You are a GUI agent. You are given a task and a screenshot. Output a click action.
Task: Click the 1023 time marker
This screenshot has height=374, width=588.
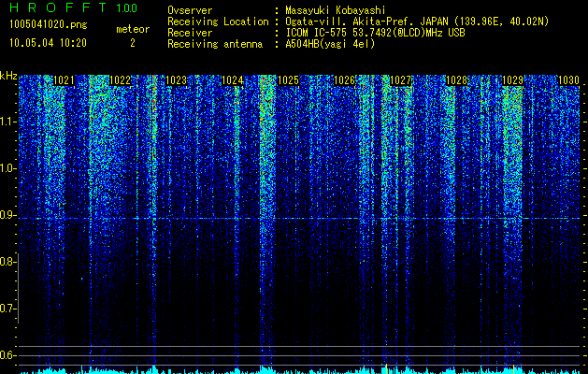pyautogui.click(x=176, y=80)
